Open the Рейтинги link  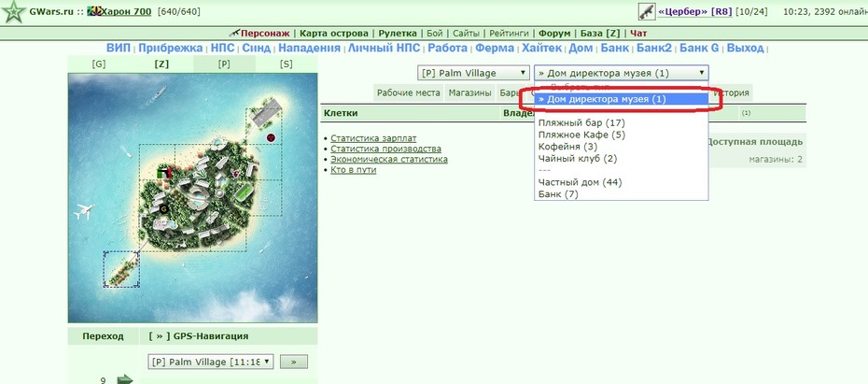(x=509, y=34)
